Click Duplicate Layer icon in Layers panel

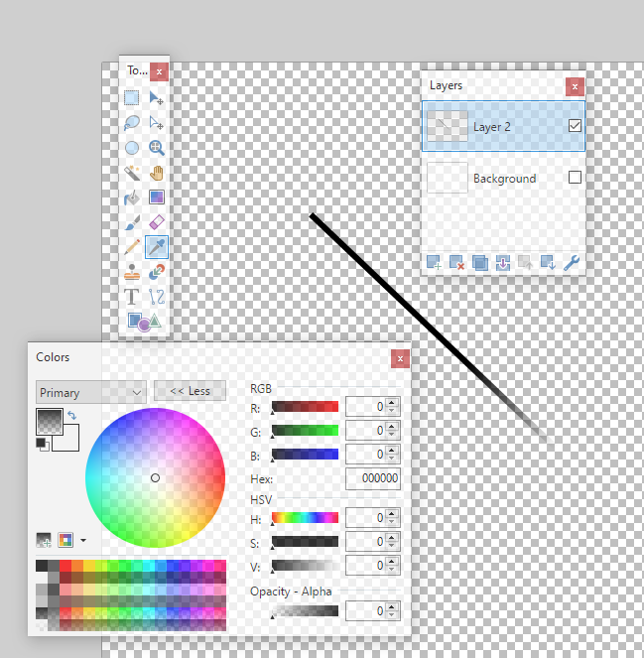point(479,263)
